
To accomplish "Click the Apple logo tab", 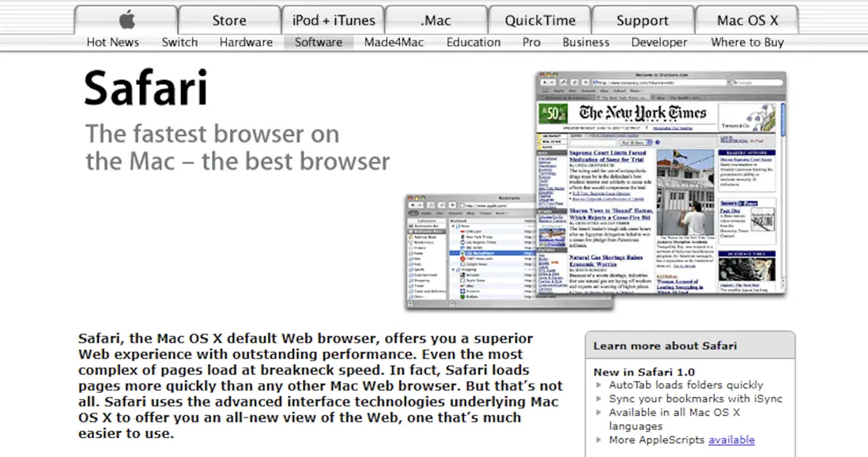I will click(125, 20).
